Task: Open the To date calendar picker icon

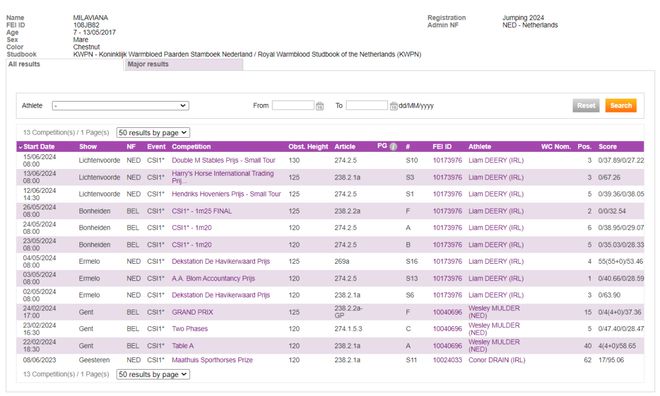Action: click(x=394, y=106)
